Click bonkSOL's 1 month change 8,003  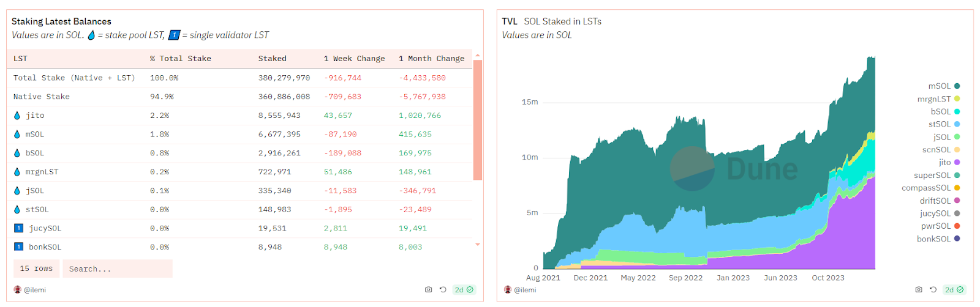point(410,247)
